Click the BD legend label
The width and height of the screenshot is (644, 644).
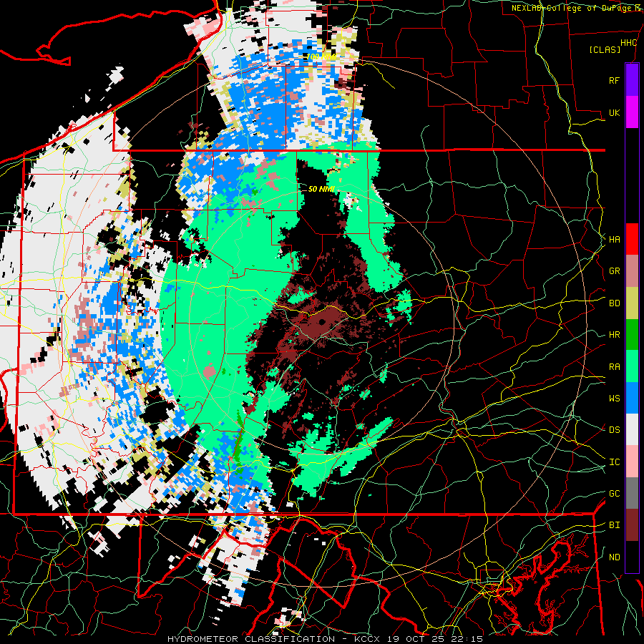click(x=614, y=303)
